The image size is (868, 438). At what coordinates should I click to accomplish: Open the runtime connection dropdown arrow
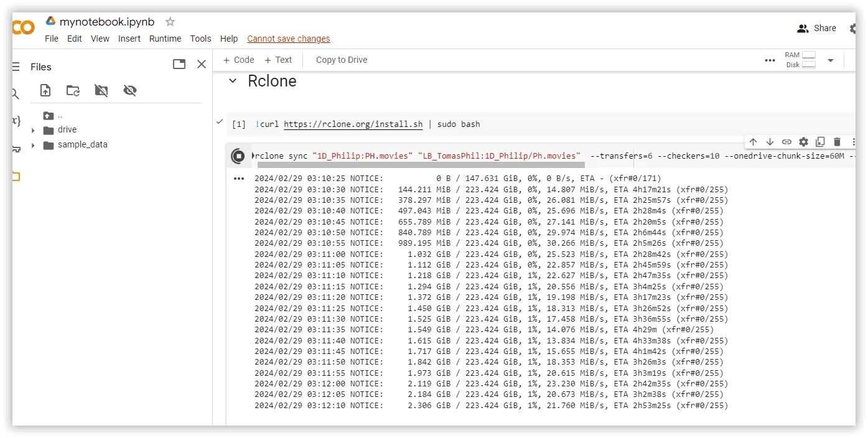click(830, 60)
